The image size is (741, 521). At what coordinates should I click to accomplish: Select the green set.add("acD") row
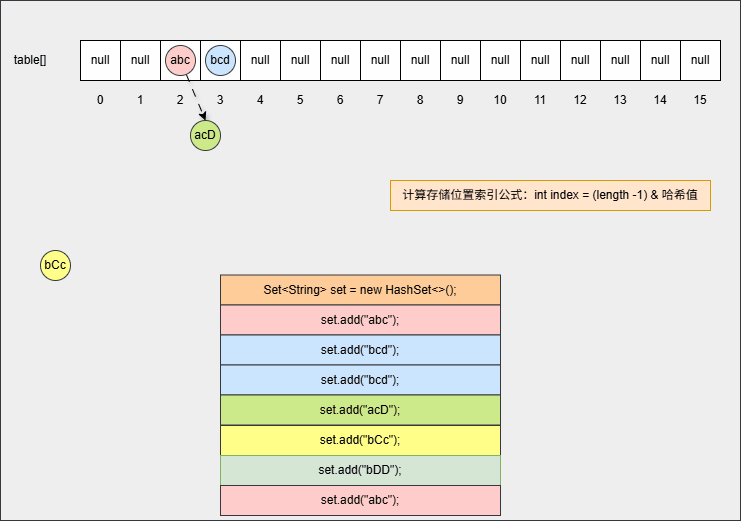(360, 410)
